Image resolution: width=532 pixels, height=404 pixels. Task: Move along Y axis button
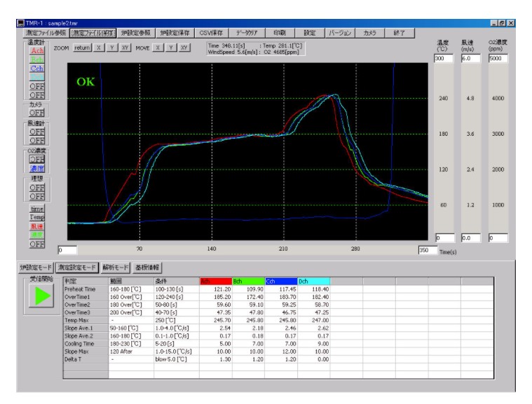[171, 48]
